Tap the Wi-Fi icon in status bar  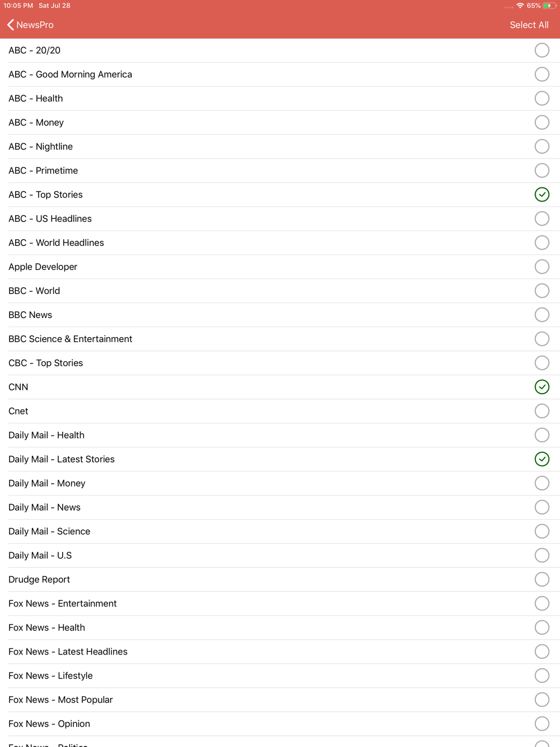[x=520, y=6]
